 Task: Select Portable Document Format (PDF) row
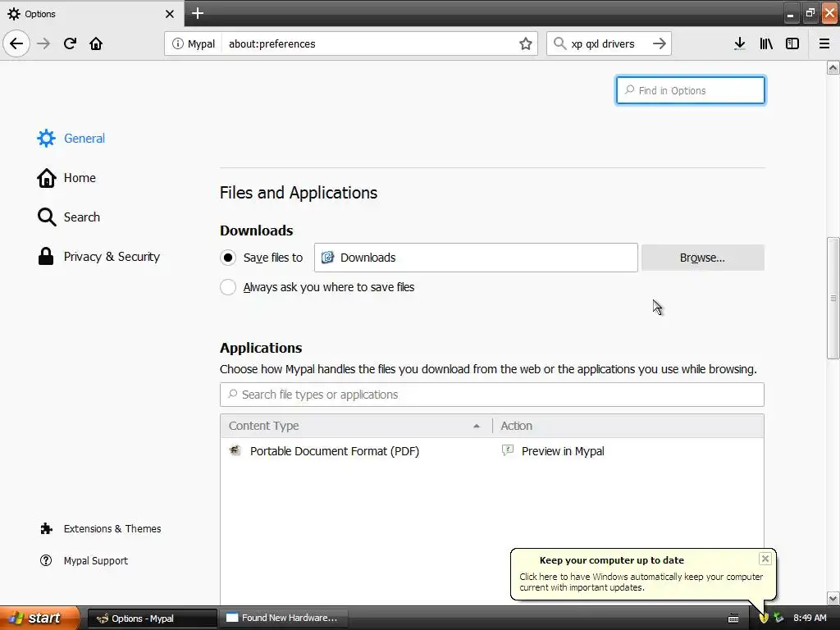492,451
